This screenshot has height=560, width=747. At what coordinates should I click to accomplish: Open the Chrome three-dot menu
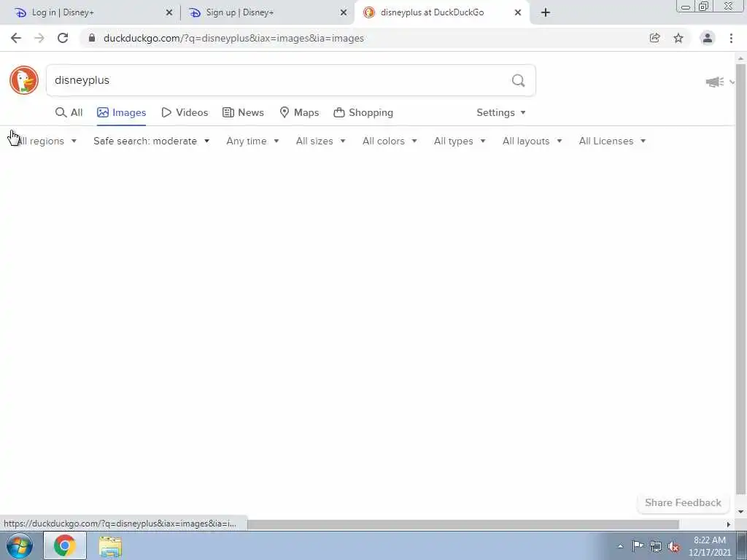(x=731, y=38)
